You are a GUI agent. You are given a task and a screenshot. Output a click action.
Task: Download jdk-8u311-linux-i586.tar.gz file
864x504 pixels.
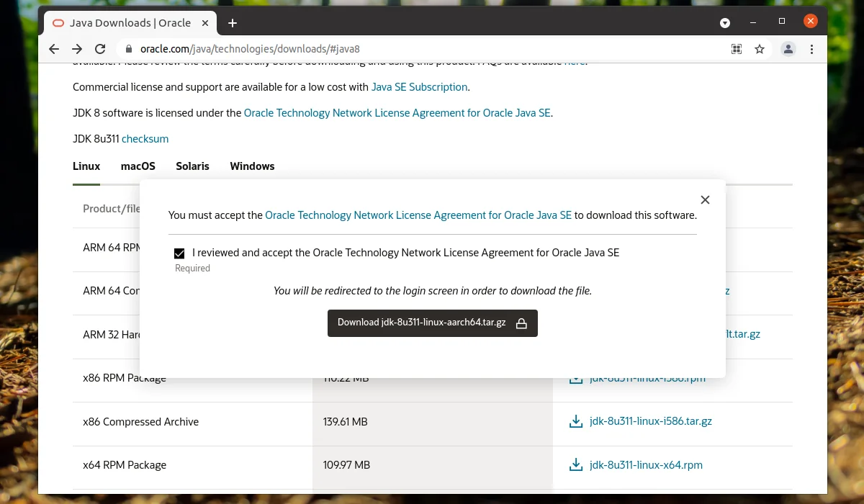coord(651,421)
